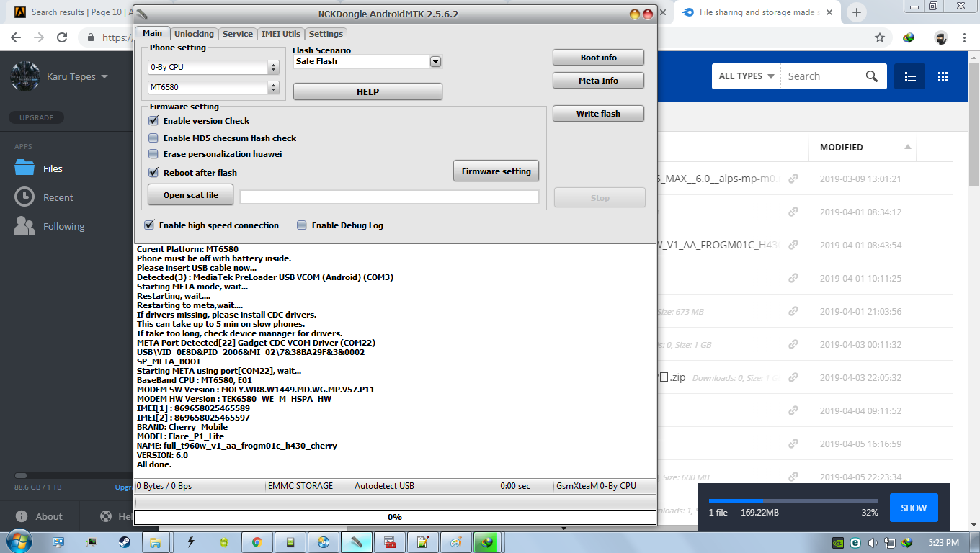Click the 0% progress bar
Image resolution: width=980 pixels, height=553 pixels.
(x=395, y=517)
